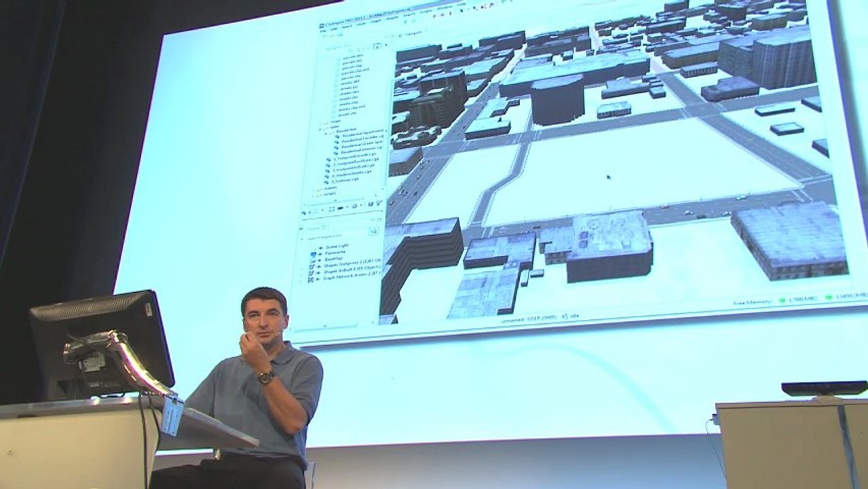Open the Edit menu
Image resolution: width=868 pixels, height=489 pixels.
334,29
